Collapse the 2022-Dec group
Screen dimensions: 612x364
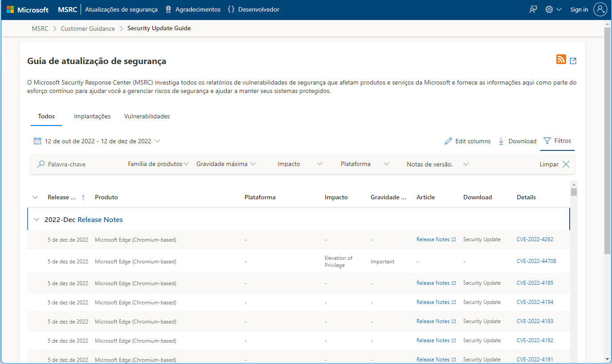pyautogui.click(x=37, y=220)
